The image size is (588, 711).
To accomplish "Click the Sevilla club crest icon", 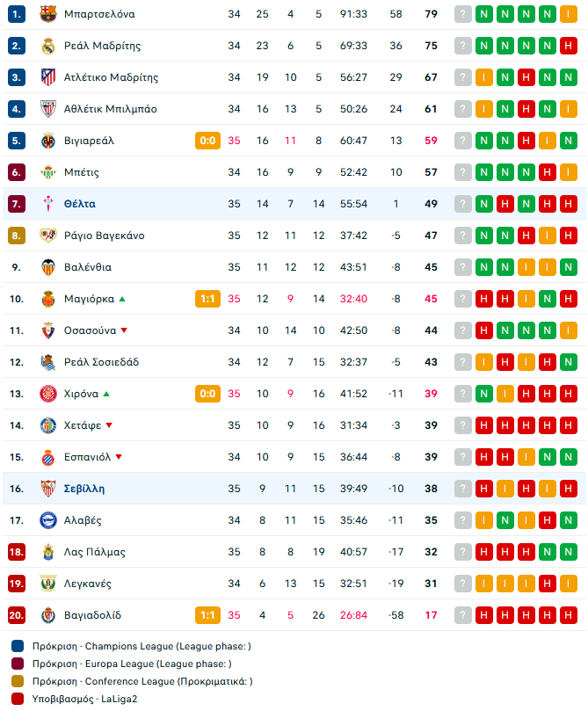I will point(48,489).
